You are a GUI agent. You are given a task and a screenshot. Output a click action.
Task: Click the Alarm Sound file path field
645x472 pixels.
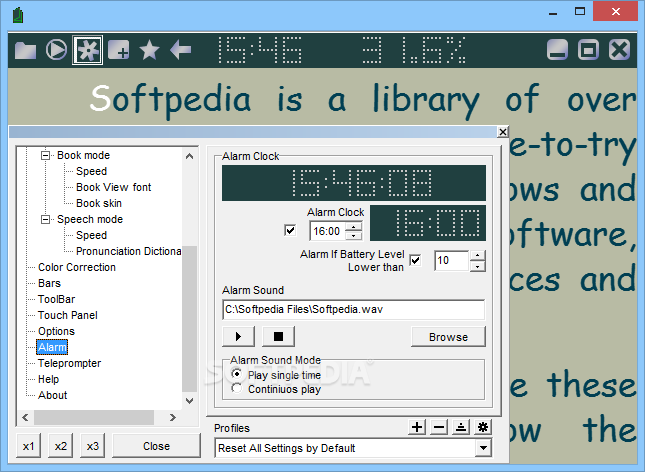click(x=353, y=309)
